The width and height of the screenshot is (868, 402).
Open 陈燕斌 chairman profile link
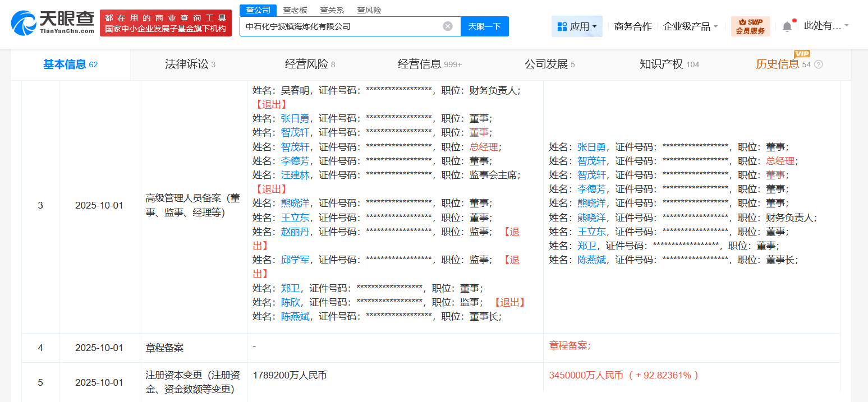pyautogui.click(x=591, y=260)
